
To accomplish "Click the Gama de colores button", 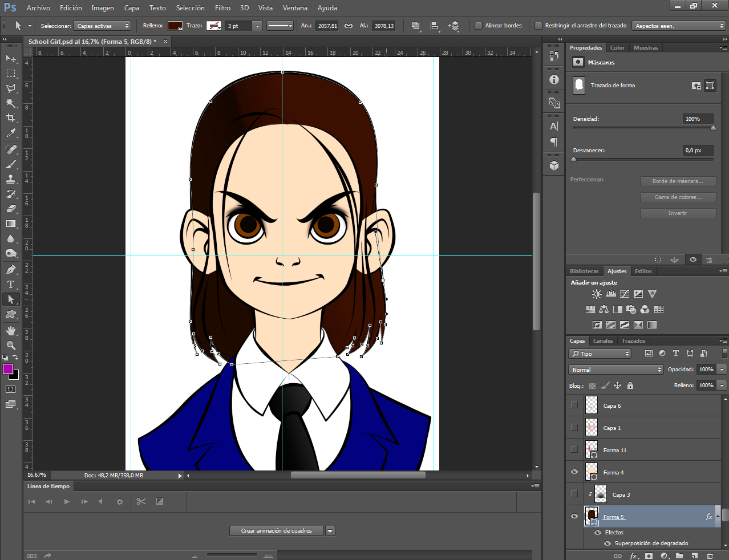I will 678,197.
